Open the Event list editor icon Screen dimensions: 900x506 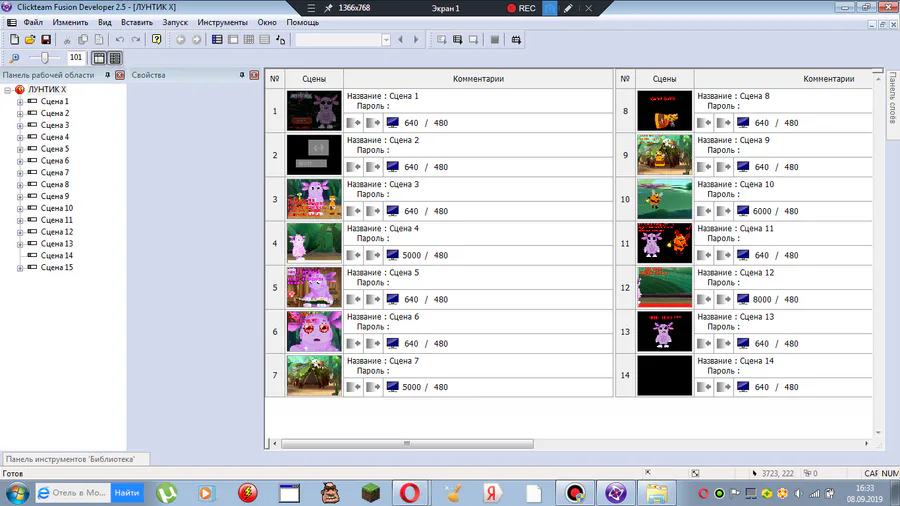[x=265, y=40]
